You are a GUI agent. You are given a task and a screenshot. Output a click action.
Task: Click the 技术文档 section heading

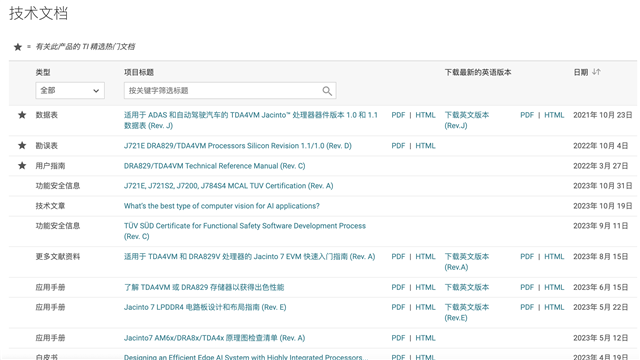point(38,13)
